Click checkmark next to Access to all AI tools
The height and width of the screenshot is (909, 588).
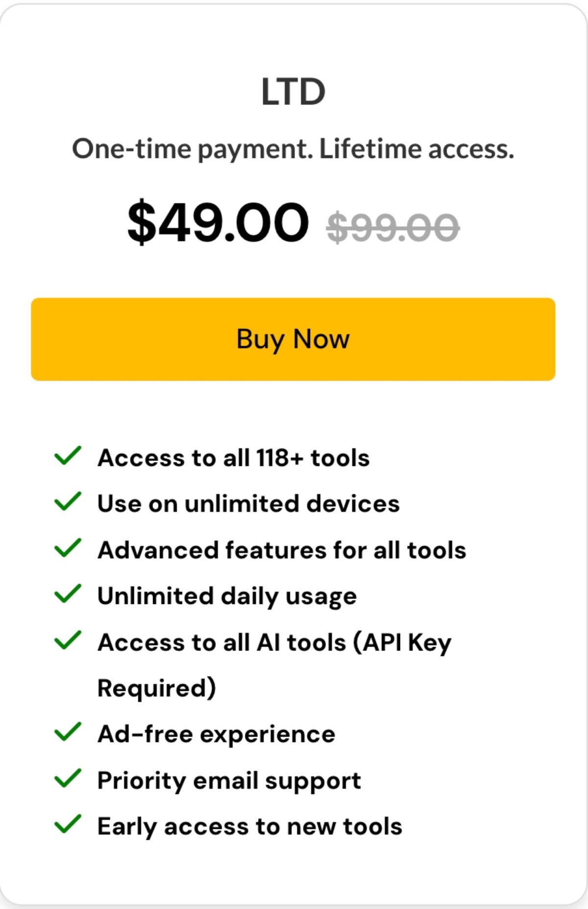tap(68, 640)
